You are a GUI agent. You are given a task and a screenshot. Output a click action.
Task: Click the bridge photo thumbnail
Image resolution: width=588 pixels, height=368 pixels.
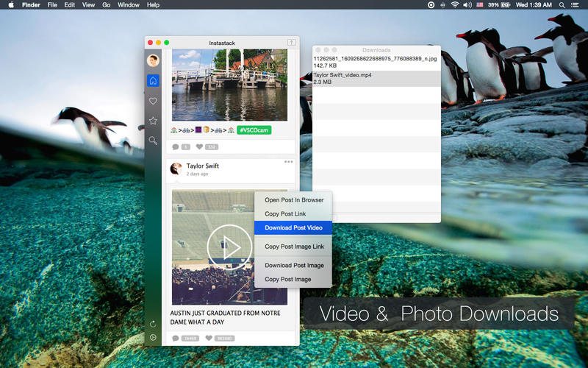[x=229, y=85]
